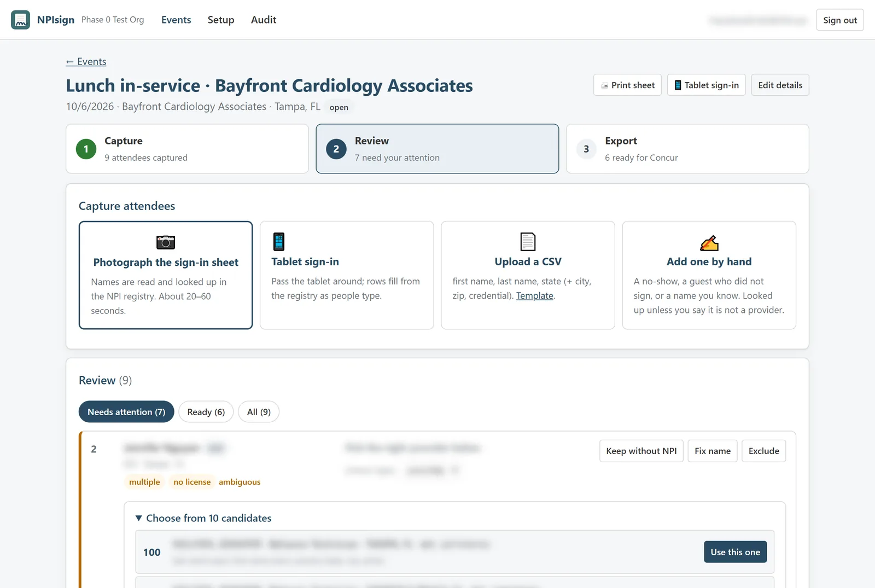Click the Sign out button
Image resolution: width=875 pixels, height=588 pixels.
[840, 20]
